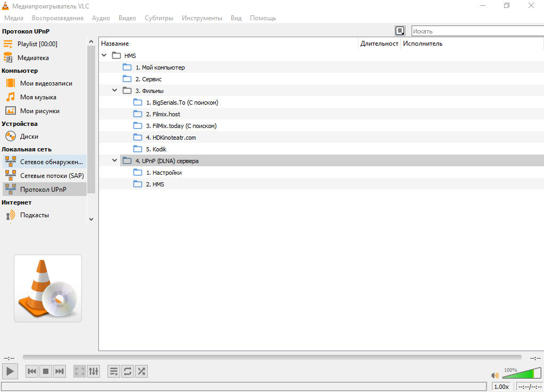Image resolution: width=544 pixels, height=392 pixels.
Task: Select Сетевое обнаружение sidebar item
Action: pyautogui.click(x=45, y=162)
